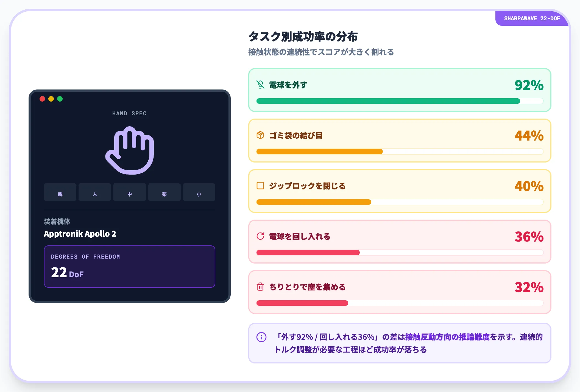The height and width of the screenshot is (392, 580).
Task: Select the 親 finger tab
Action: (x=60, y=192)
